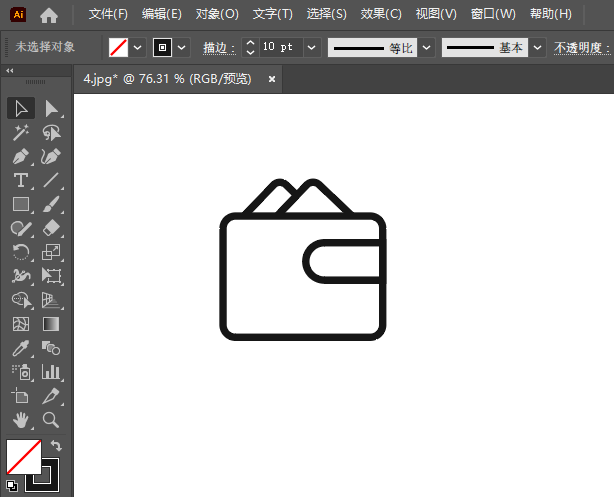Select the Free Transform tool
The height and width of the screenshot is (497, 614).
[51, 276]
